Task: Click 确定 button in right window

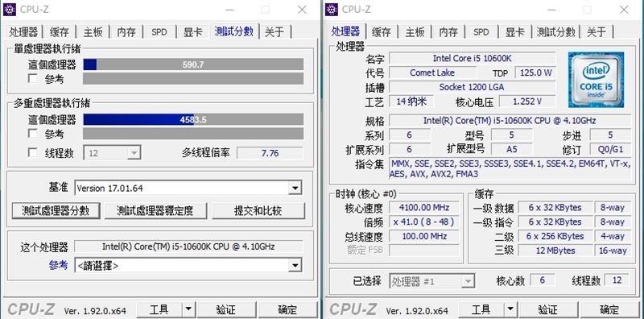Action: tap(609, 309)
